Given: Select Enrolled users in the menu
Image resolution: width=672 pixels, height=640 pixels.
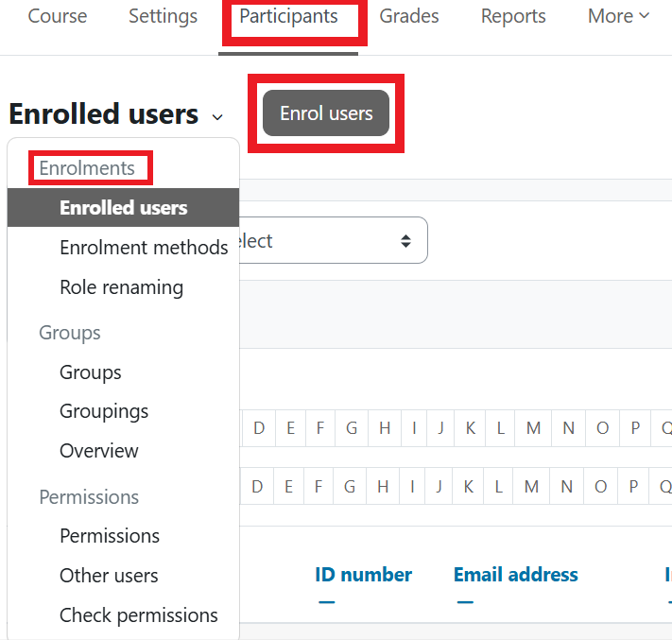Looking at the screenshot, I should 123,208.
